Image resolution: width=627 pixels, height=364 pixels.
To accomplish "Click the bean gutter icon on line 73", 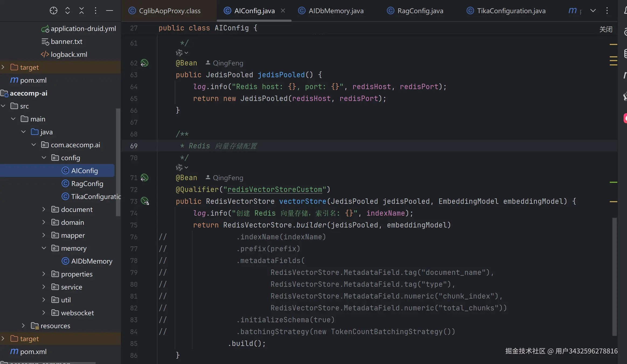I will (145, 201).
